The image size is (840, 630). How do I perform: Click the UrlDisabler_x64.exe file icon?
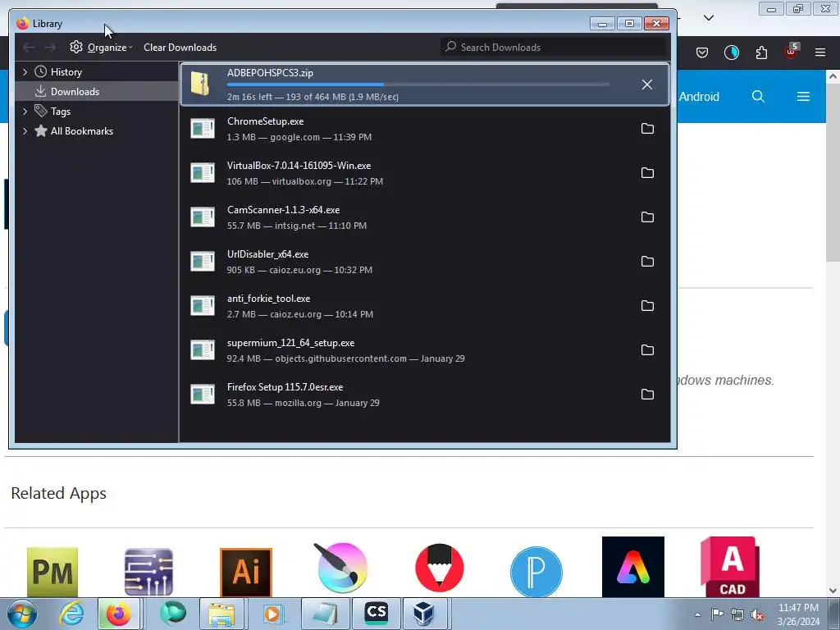(203, 262)
